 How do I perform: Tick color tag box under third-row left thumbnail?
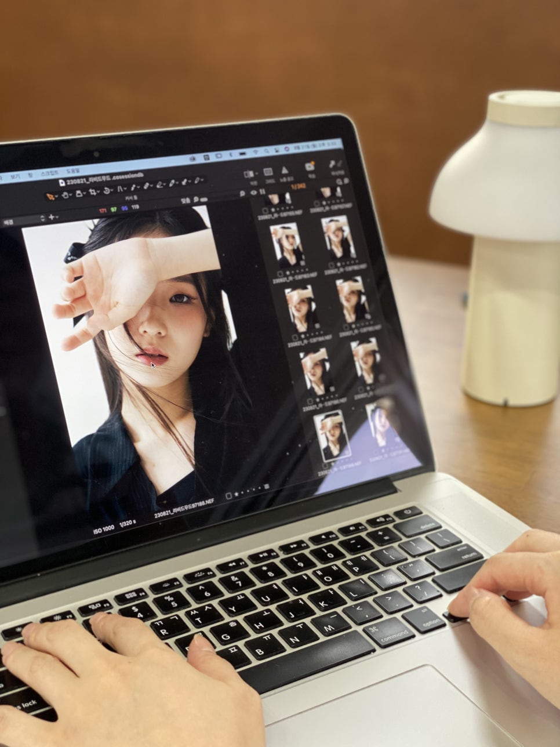[x=296, y=338]
